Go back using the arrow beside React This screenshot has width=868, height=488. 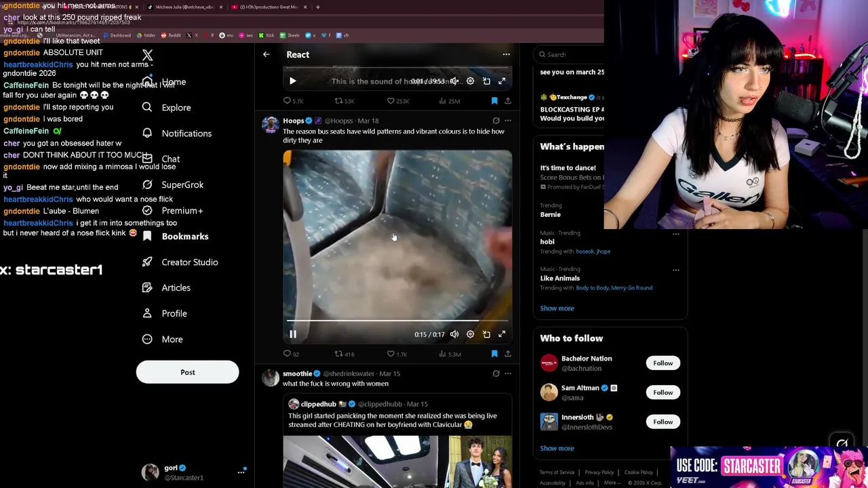(x=267, y=54)
